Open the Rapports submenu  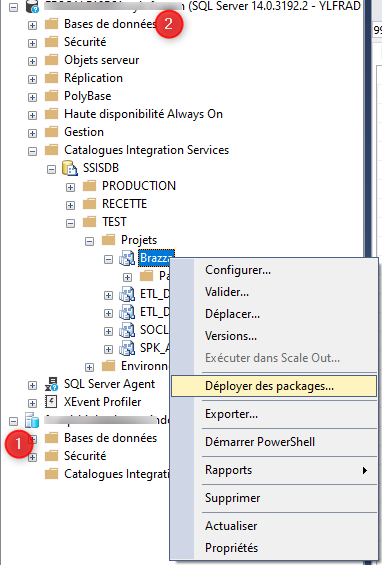tap(274, 470)
